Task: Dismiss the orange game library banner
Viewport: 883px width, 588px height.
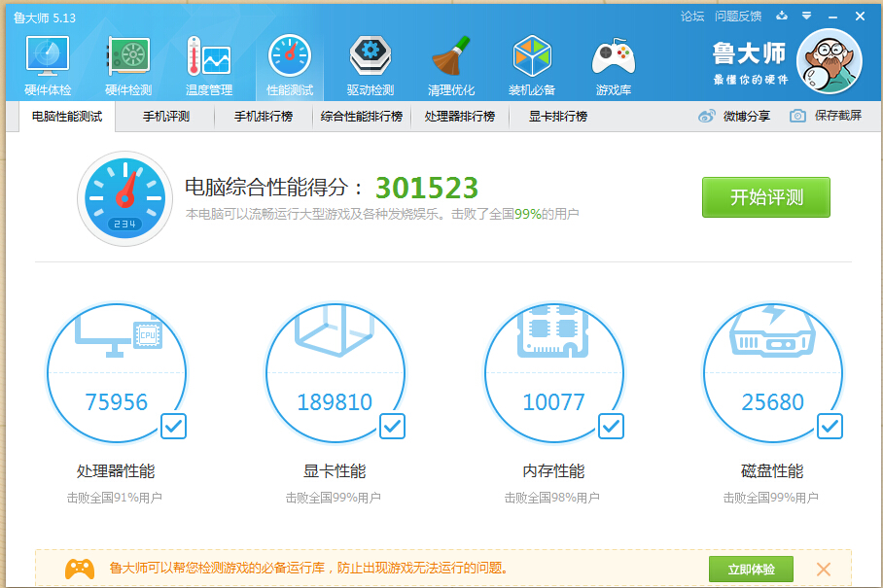Action: (x=824, y=570)
